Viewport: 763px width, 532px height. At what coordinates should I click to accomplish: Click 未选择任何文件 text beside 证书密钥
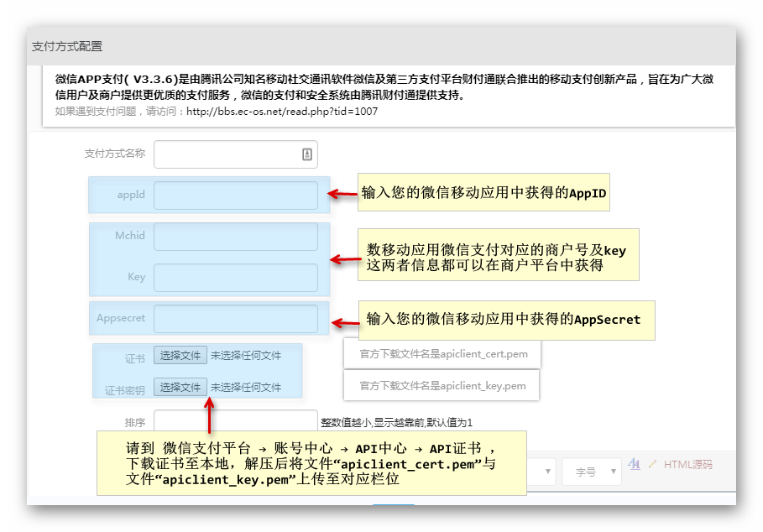pos(246,388)
